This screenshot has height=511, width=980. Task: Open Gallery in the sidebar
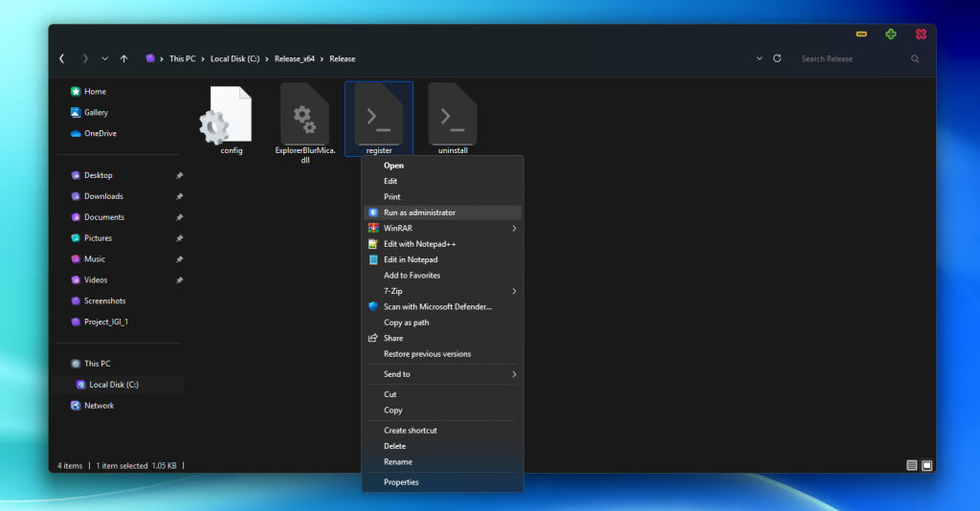(96, 113)
